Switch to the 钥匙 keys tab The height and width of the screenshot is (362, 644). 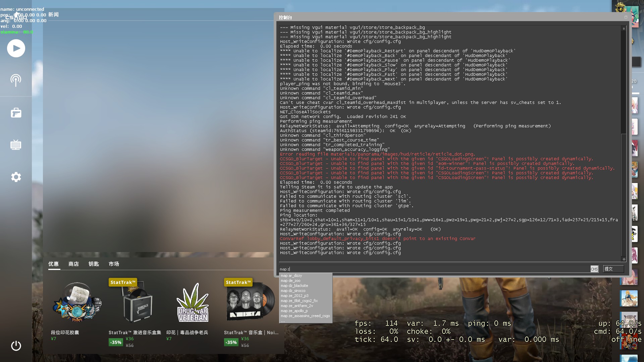[x=94, y=264]
